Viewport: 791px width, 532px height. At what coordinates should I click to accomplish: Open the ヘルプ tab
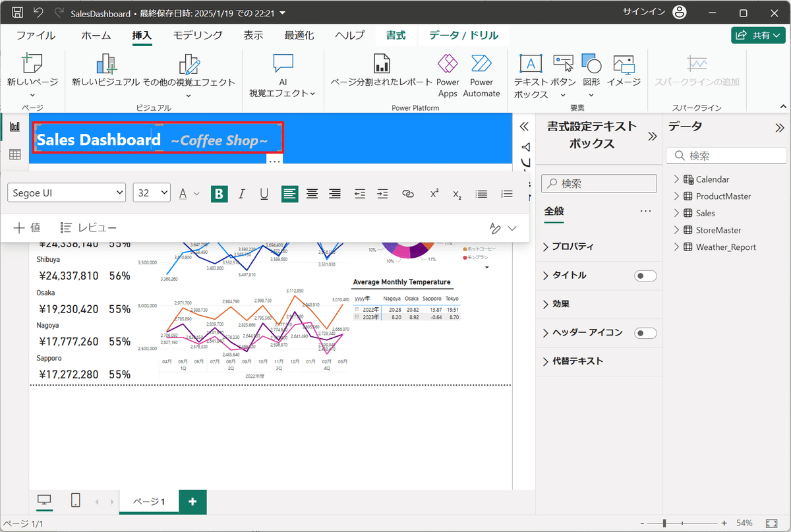pyautogui.click(x=349, y=36)
